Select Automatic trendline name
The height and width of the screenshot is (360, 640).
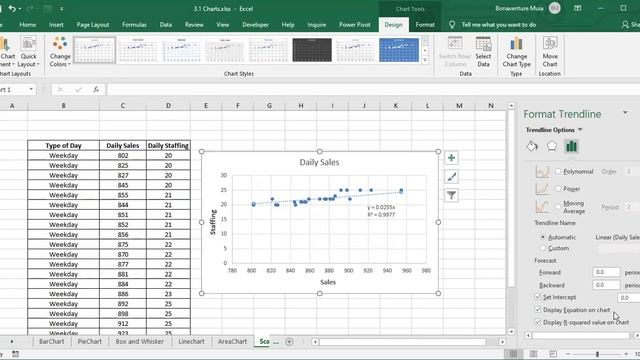coord(542,237)
